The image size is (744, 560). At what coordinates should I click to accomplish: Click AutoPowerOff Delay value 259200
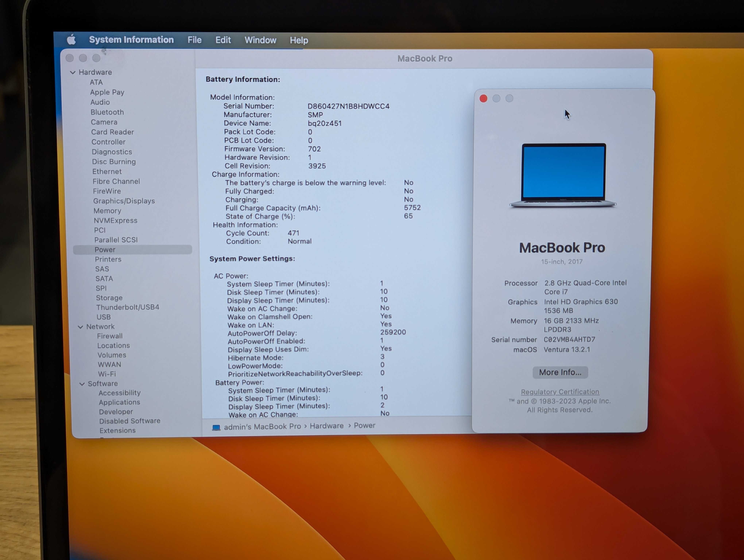click(x=393, y=332)
